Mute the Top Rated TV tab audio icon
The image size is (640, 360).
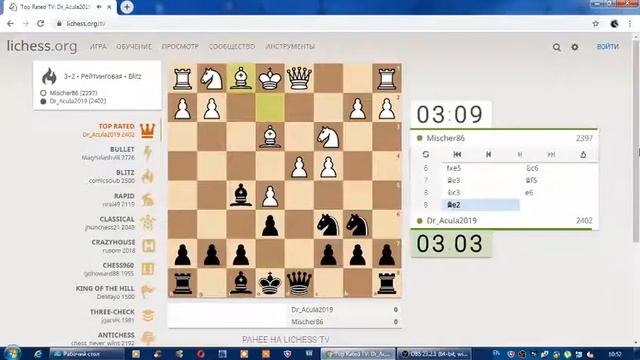99,7
